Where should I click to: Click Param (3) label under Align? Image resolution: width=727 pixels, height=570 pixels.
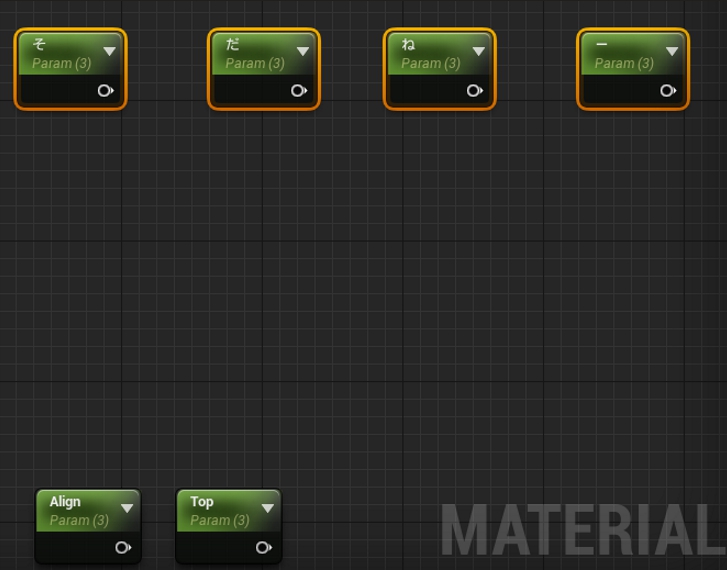[79, 520]
